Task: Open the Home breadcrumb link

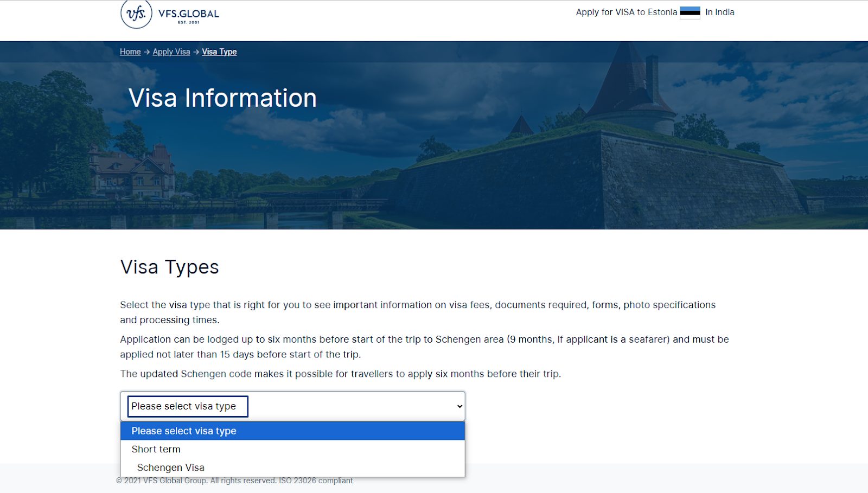Action: pyautogui.click(x=130, y=52)
